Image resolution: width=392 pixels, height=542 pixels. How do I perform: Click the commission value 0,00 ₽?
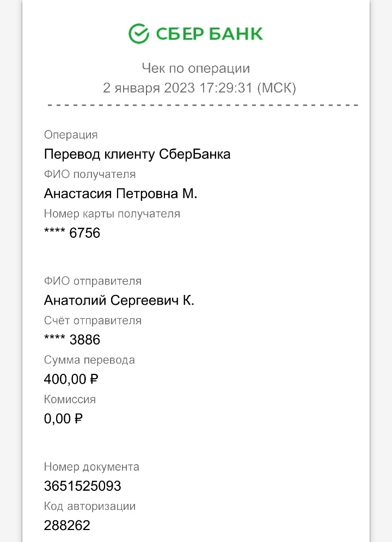click(x=63, y=419)
